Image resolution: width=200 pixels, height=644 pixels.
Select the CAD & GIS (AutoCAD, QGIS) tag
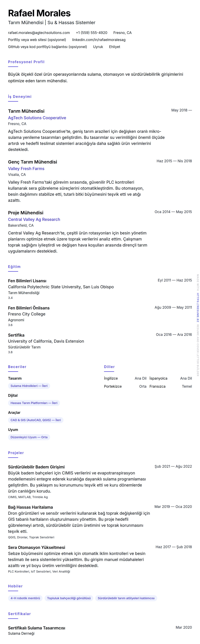tap(36, 420)
